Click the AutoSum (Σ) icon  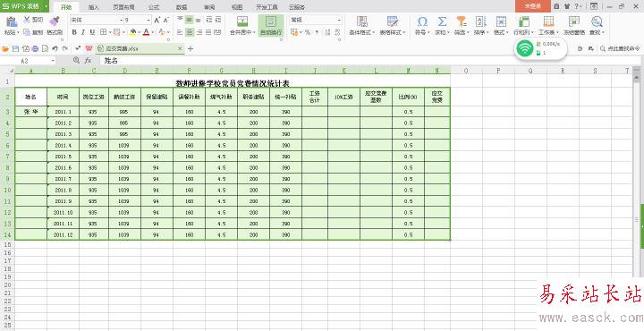pos(442,21)
